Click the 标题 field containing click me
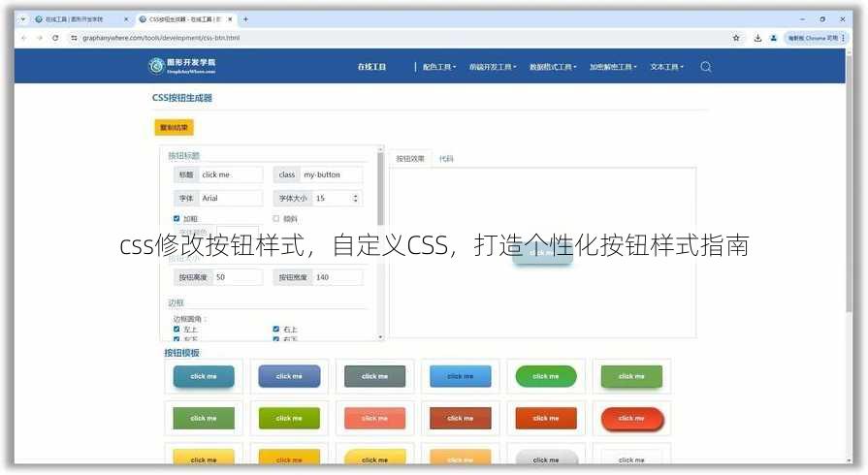Screen dimensions: 868x475 tap(230, 174)
